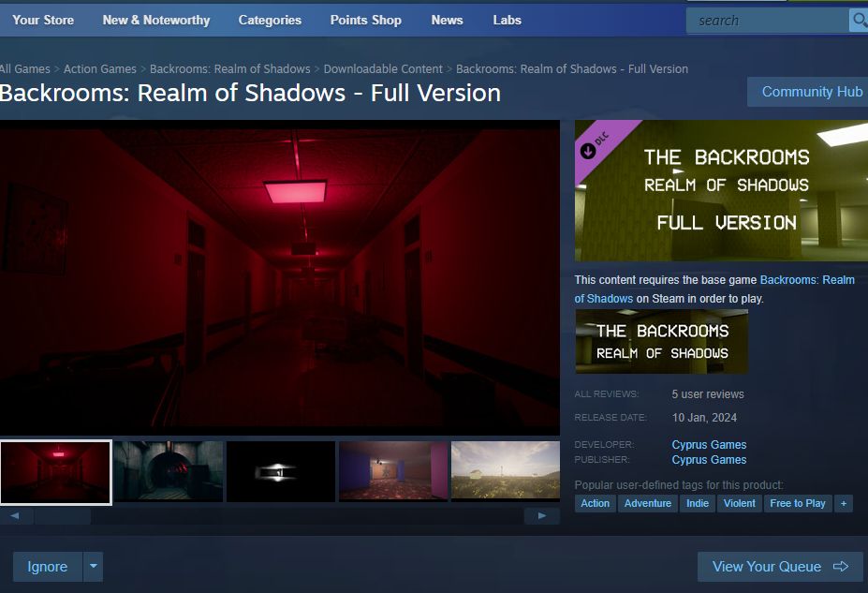The height and width of the screenshot is (593, 868).
Task: Select the Free to Play tag
Action: (x=798, y=503)
